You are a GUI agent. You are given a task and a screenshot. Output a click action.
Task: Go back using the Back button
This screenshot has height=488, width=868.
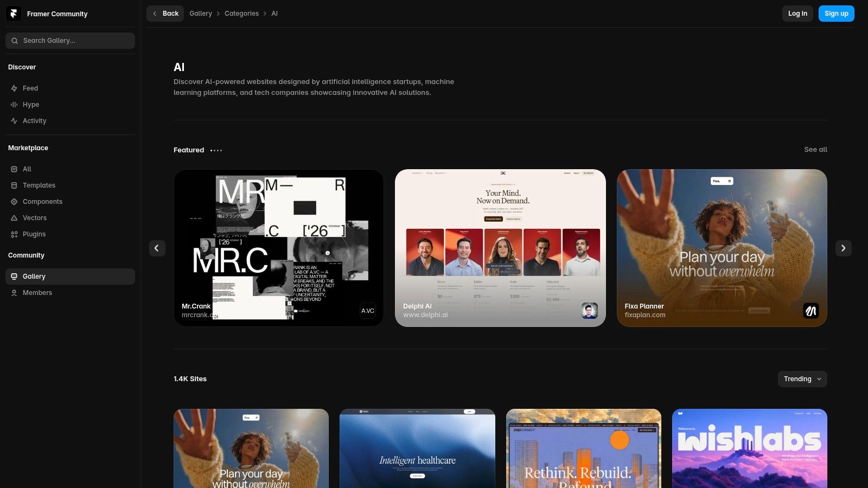(165, 14)
